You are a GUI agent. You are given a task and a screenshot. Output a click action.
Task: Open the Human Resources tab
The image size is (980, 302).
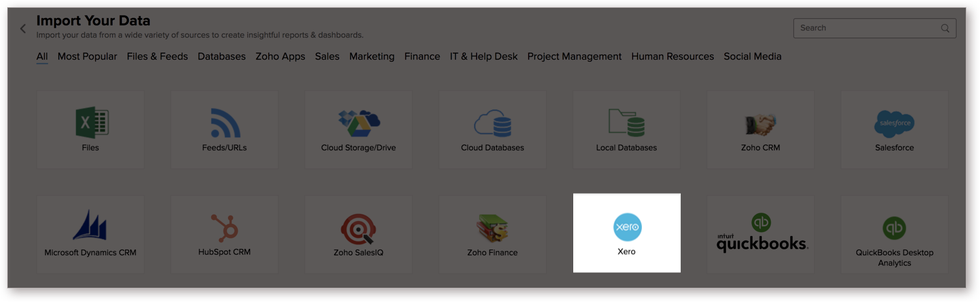[x=672, y=56]
